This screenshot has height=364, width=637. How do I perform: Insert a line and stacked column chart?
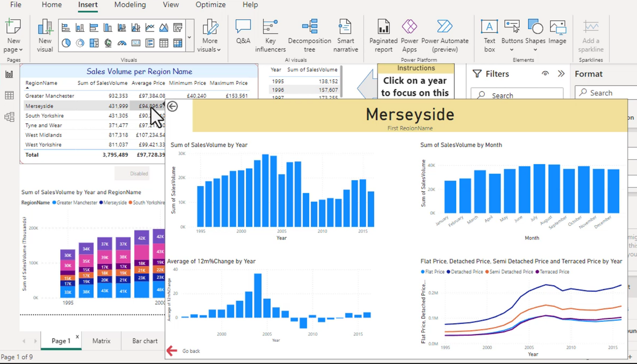(x=122, y=27)
